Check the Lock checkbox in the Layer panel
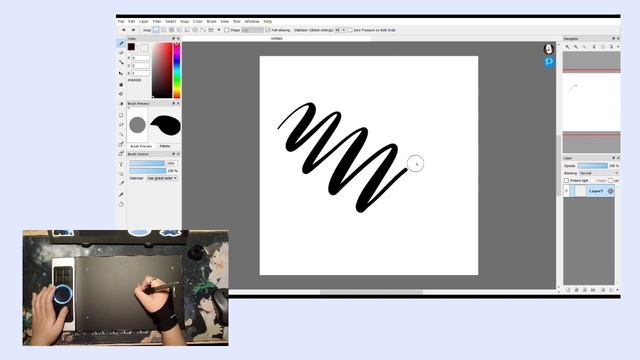Screen dimensions: 640x360 pos(611,180)
